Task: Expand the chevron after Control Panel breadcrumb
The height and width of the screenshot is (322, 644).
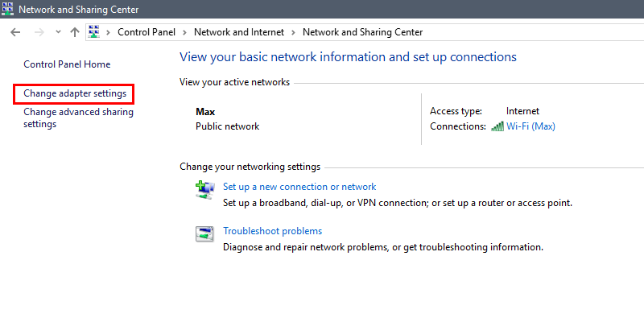Action: tap(184, 32)
